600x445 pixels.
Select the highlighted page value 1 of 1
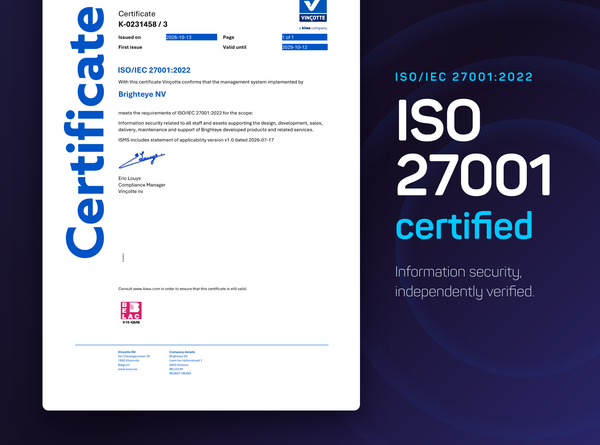(x=305, y=37)
